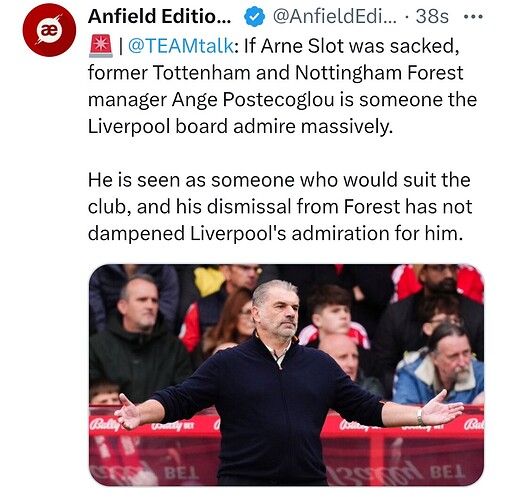Open the @TEAMtalk mention link
Image resolution: width=507 pixels, height=500 pixels.
181,46
